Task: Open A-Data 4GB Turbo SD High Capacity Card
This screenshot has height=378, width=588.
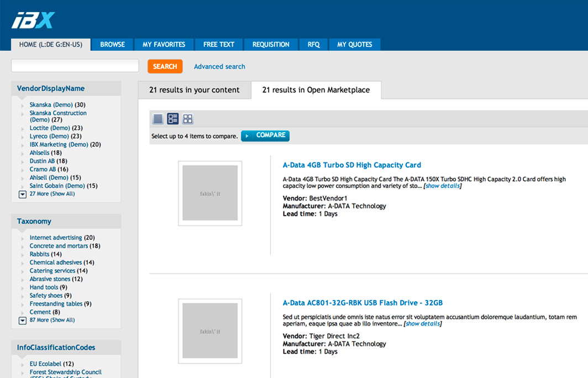Action: click(x=351, y=165)
